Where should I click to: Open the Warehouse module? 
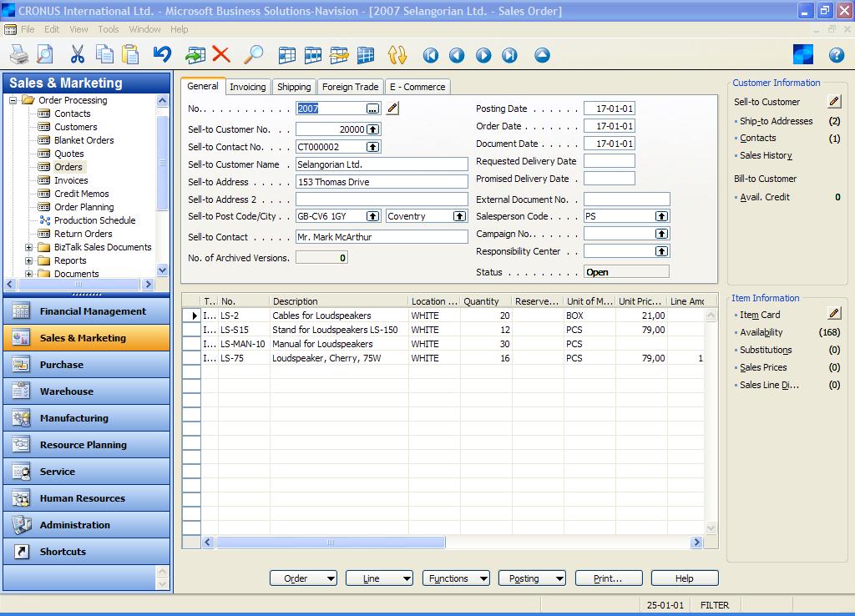87,391
